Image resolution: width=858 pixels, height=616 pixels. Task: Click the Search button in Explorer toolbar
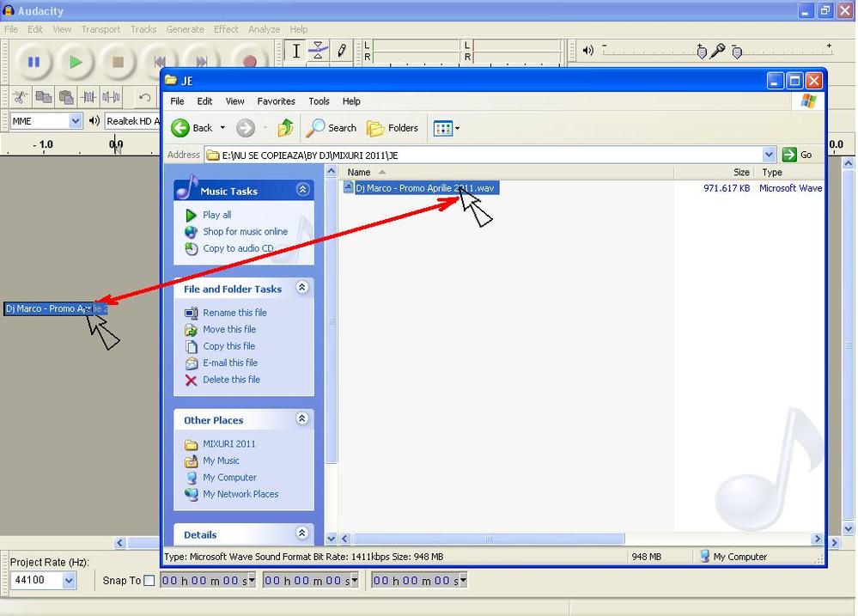[332, 128]
